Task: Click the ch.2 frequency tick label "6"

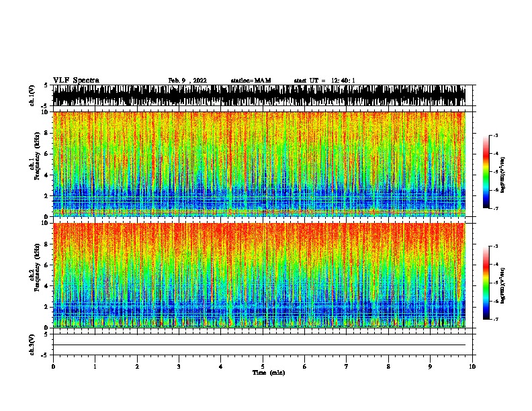Action: click(46, 265)
